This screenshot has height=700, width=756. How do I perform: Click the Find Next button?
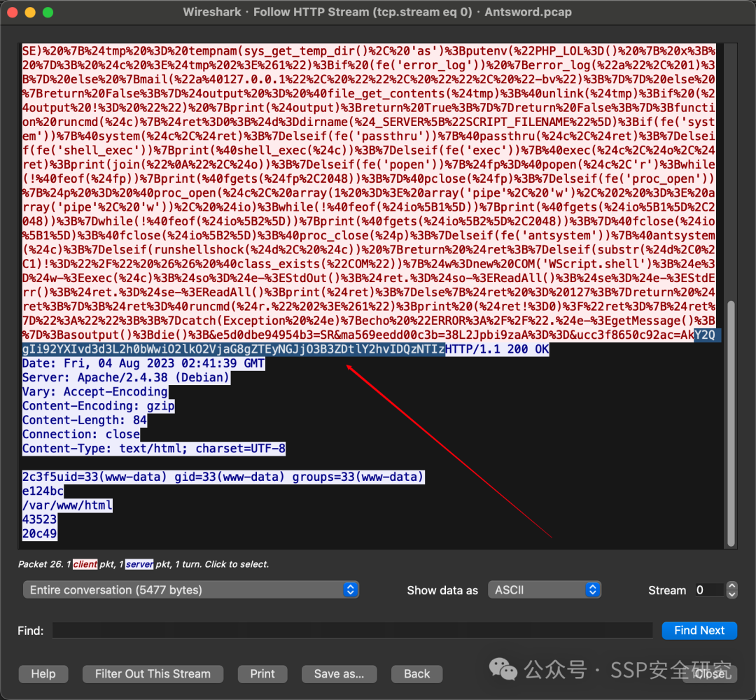[x=699, y=630]
